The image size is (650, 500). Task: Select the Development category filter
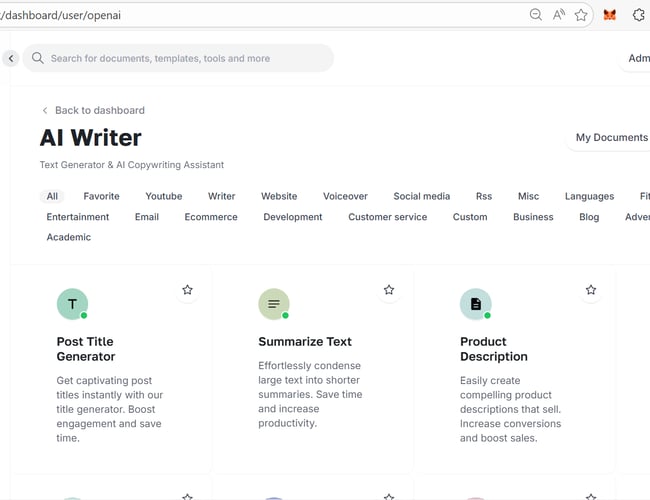pos(293,217)
